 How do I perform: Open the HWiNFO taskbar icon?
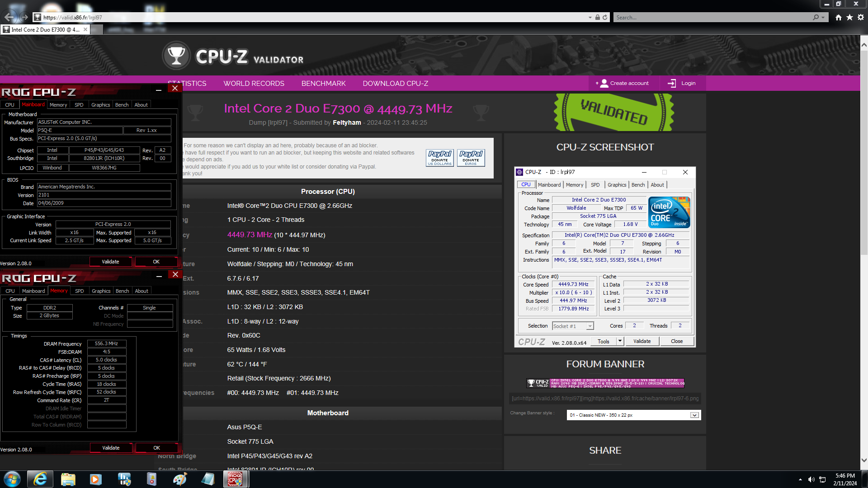[124, 479]
